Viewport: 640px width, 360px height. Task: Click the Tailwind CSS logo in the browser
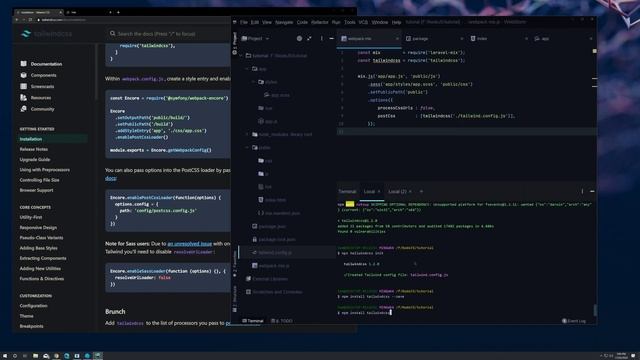[x=46, y=34]
